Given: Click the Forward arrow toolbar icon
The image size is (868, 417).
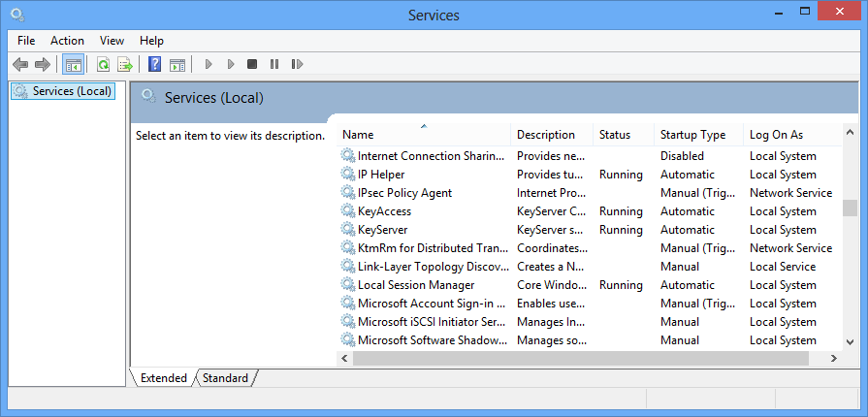Looking at the screenshot, I should (43, 64).
